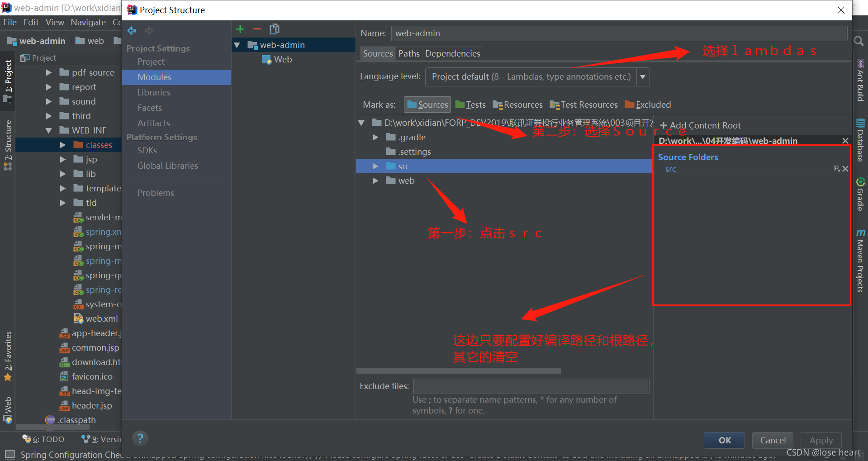Open the Database tool window
This screenshot has width=868, height=461.
(860, 140)
